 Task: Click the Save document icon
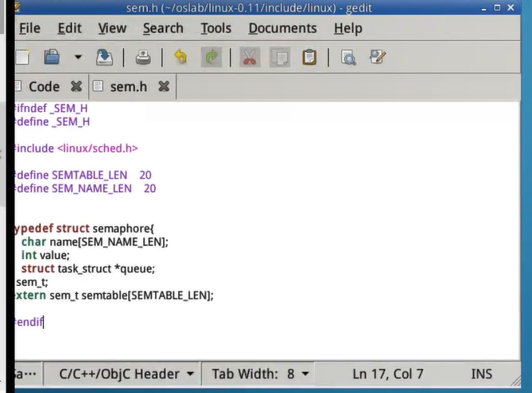pos(105,58)
